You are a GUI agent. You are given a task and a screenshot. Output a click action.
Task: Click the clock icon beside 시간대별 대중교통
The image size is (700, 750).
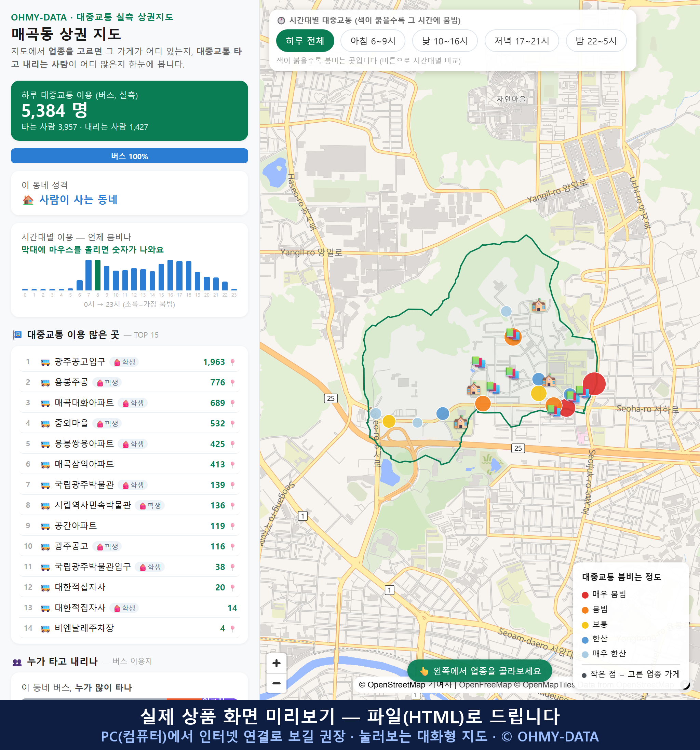[281, 21]
